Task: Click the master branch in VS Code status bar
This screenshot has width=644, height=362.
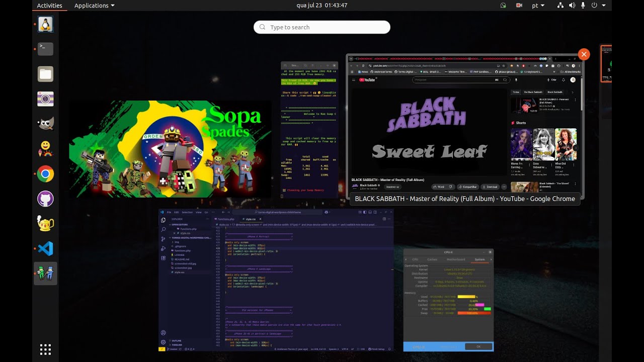Action: [172, 349]
